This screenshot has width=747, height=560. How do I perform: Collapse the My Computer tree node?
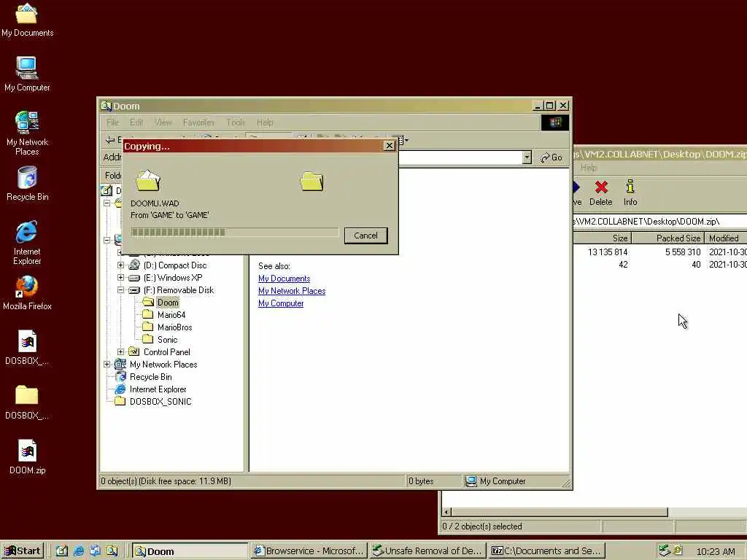coord(107,240)
